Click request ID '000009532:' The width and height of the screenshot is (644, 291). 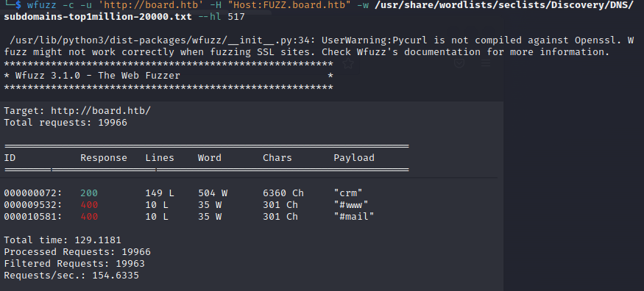click(33, 204)
